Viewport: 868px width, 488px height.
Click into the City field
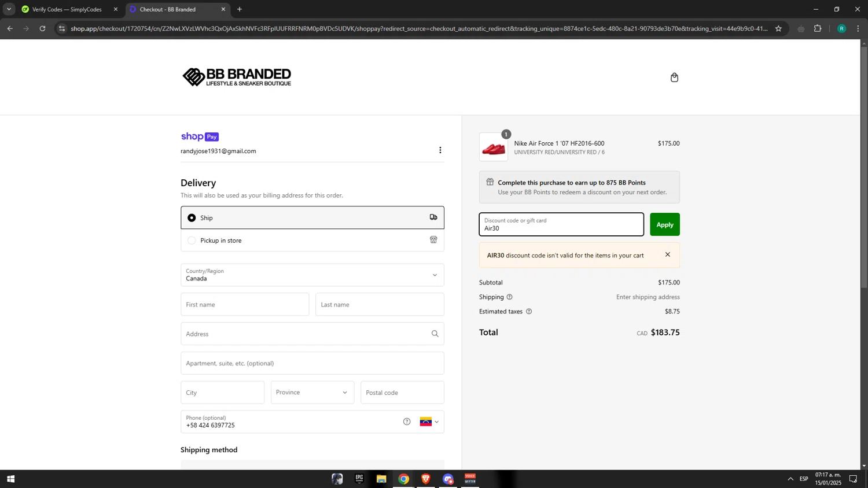[222, 393]
